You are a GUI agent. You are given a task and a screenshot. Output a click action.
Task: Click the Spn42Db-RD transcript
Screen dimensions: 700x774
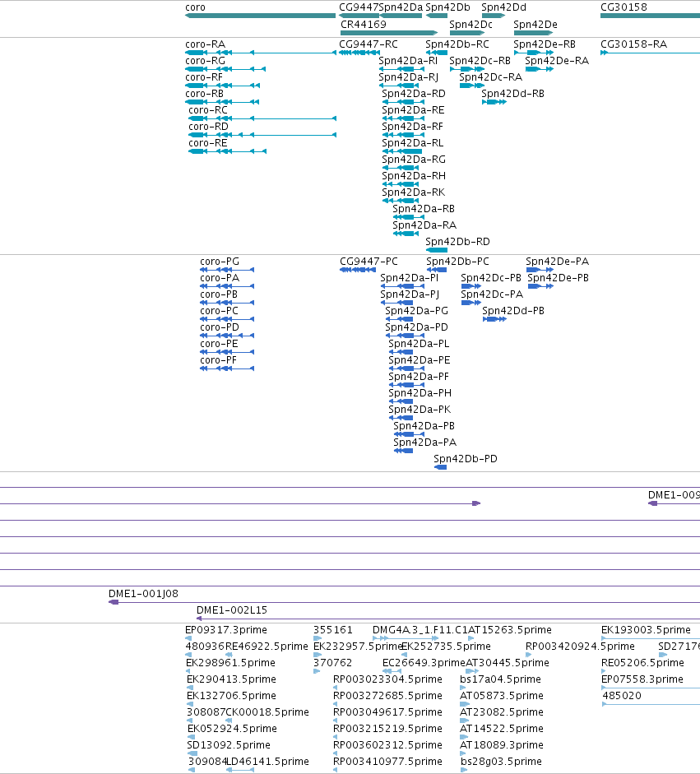tap(437, 250)
